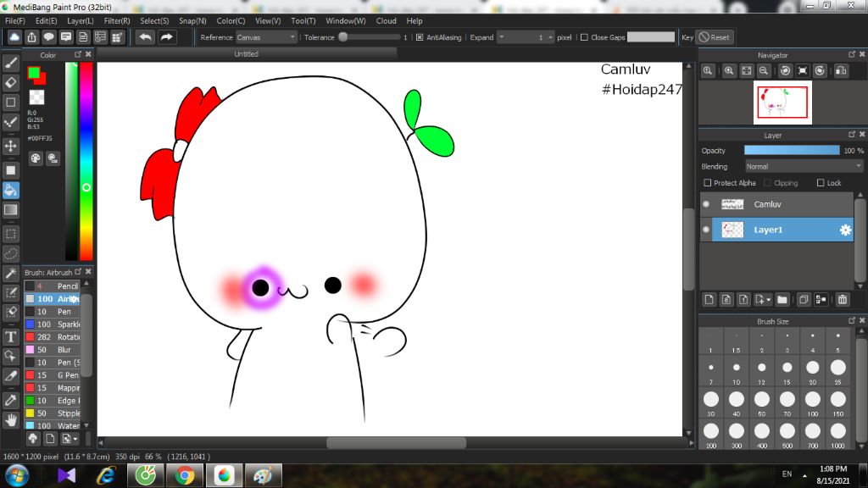Select the Blur brush
The image size is (868, 488).
coord(53,350)
